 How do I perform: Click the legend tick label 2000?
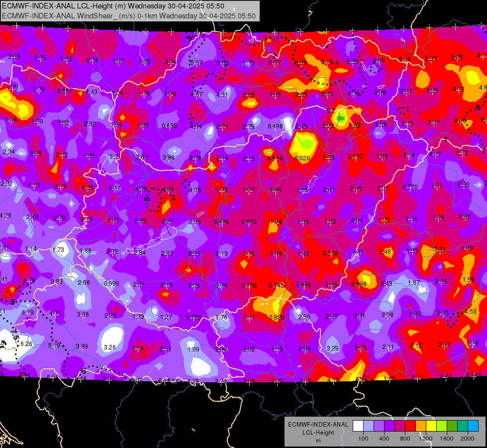(468, 439)
